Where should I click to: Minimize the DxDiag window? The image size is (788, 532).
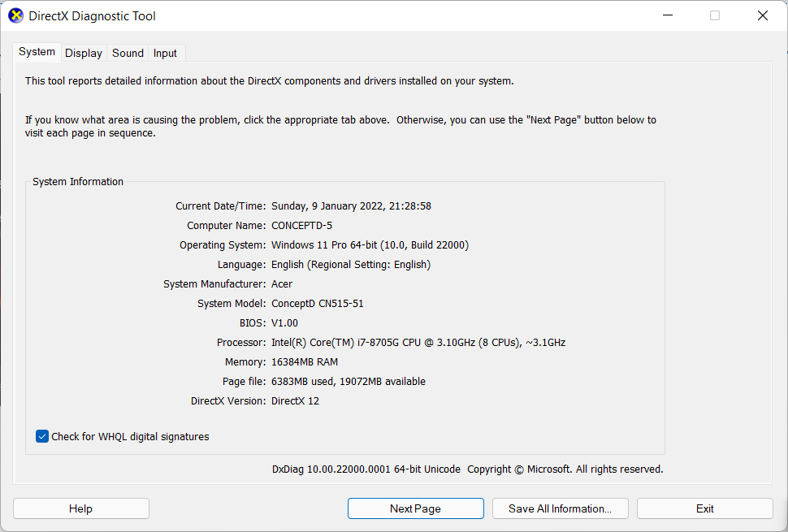click(667, 15)
